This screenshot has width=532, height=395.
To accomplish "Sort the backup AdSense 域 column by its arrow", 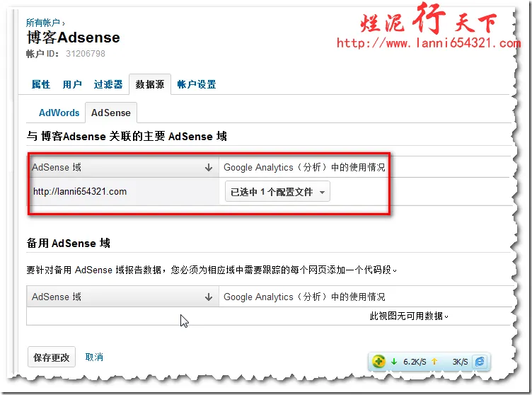I will (209, 297).
